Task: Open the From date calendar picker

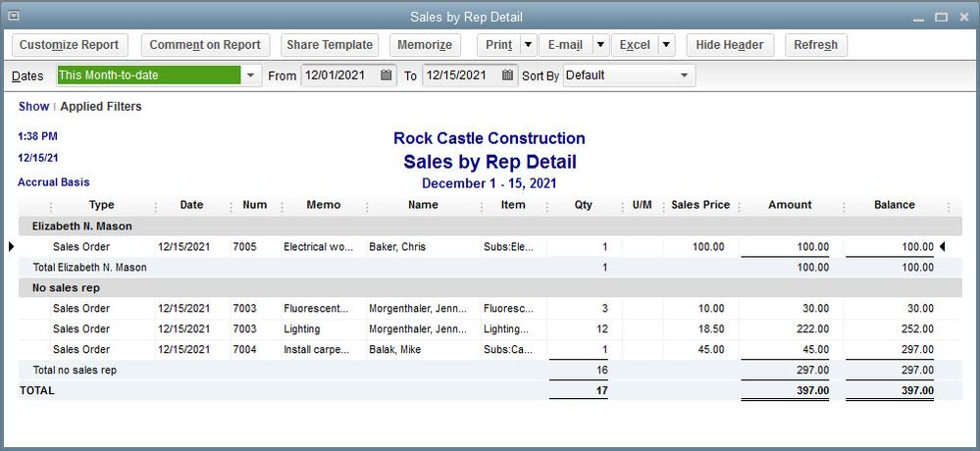Action: point(387,75)
